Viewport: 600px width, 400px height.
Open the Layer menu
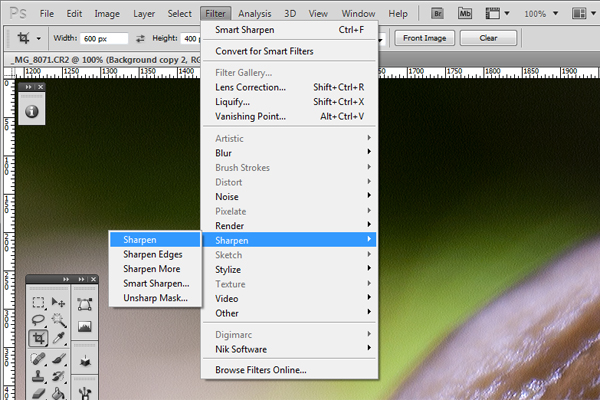coord(144,14)
